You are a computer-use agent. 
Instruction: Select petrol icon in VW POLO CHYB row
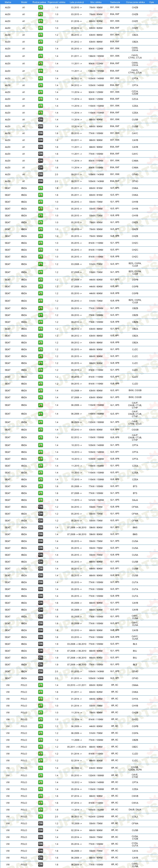[x=41, y=705]
